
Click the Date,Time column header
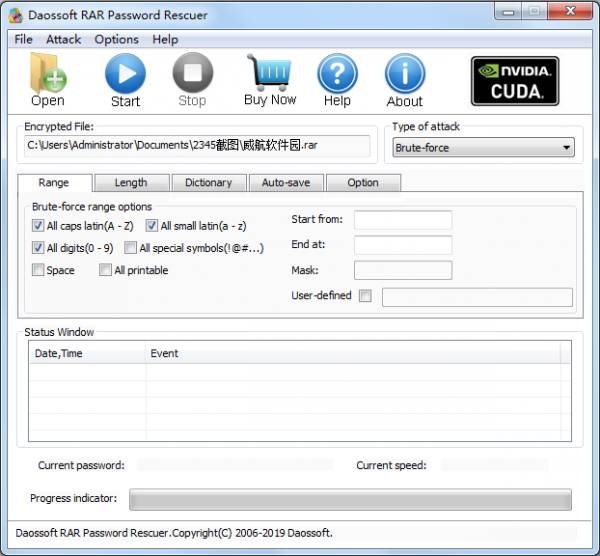[x=88, y=353]
